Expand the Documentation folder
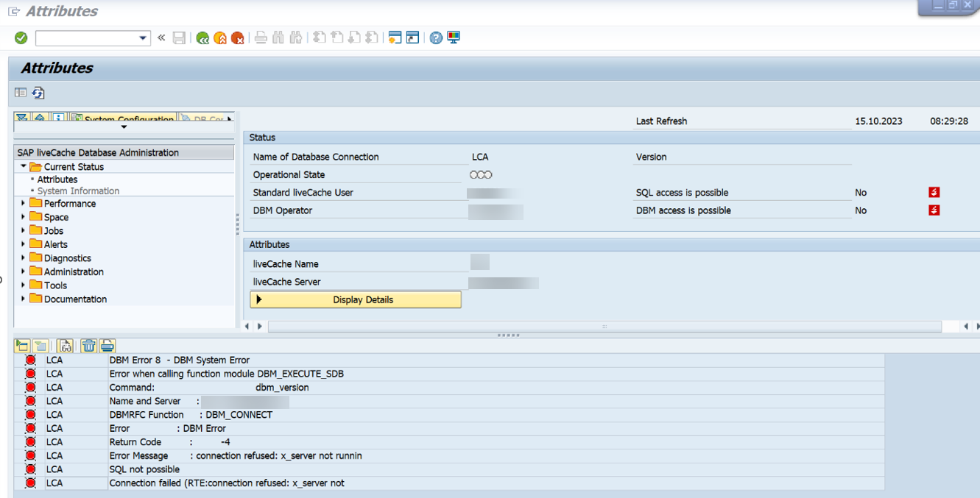The height and width of the screenshot is (498, 980). click(24, 299)
